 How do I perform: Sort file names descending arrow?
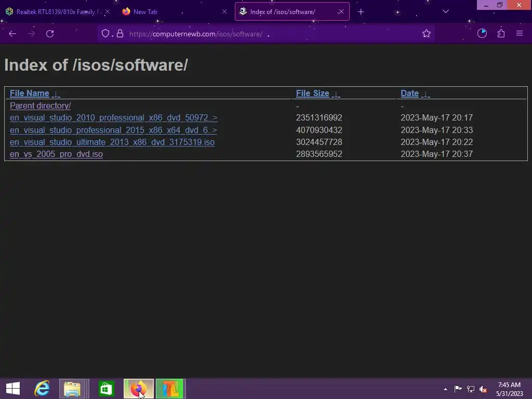tap(56, 94)
